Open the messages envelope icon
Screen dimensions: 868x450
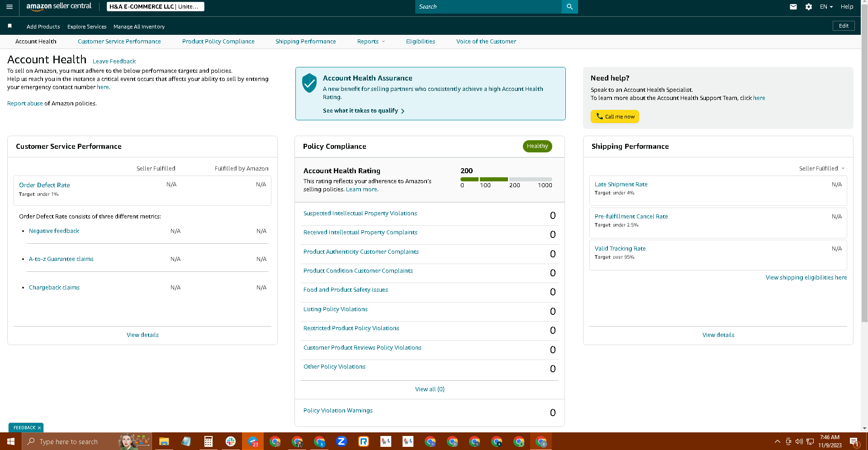[793, 7]
